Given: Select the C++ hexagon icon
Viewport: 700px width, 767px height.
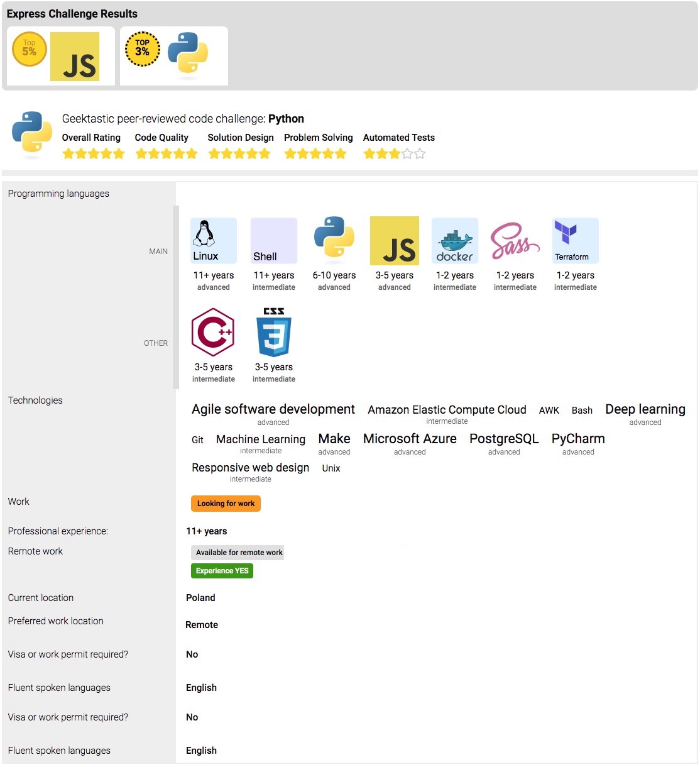Looking at the screenshot, I should click(213, 332).
